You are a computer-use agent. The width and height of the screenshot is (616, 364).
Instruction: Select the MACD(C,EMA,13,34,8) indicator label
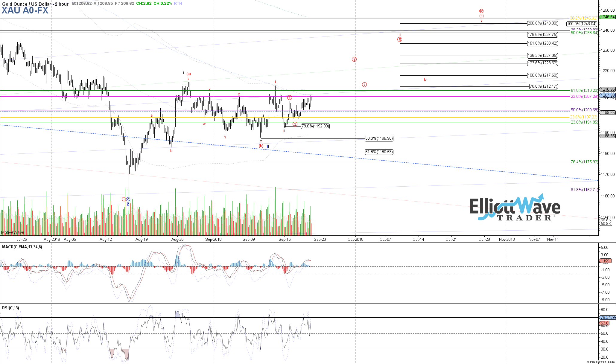(22, 247)
